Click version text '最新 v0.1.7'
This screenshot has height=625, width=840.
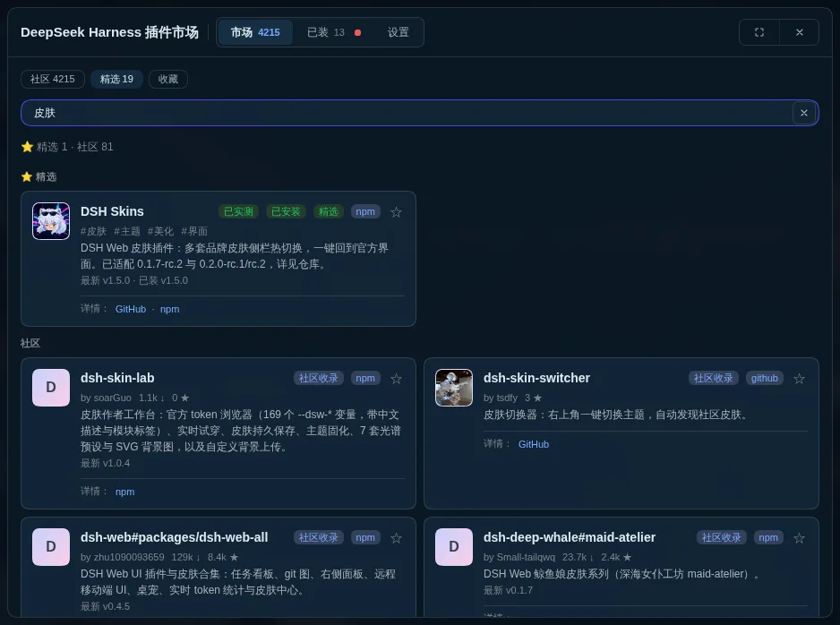tap(508, 590)
